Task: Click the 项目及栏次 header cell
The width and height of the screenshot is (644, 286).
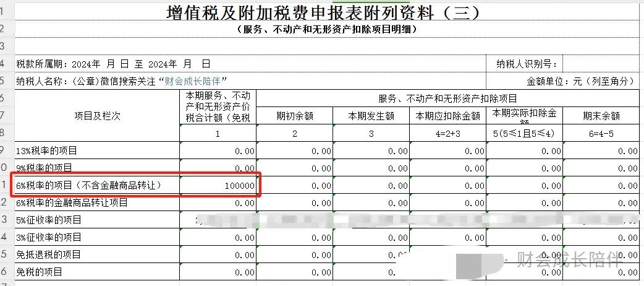Action: pos(97,116)
